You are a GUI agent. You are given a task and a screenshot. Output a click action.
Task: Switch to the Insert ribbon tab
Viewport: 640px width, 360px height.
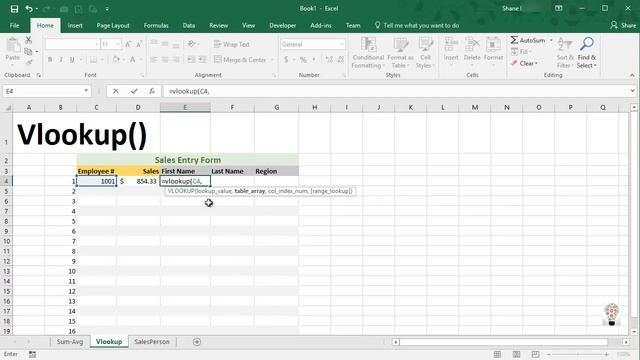[75, 25]
